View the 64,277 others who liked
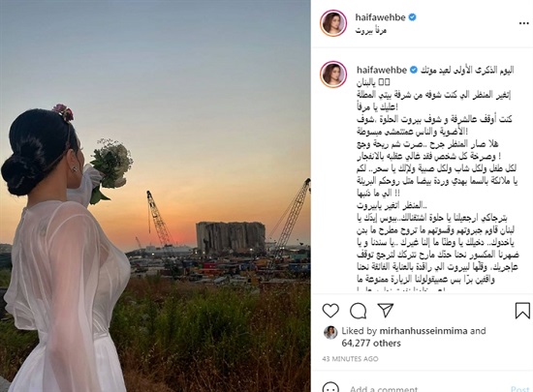The image size is (533, 392). point(371,344)
